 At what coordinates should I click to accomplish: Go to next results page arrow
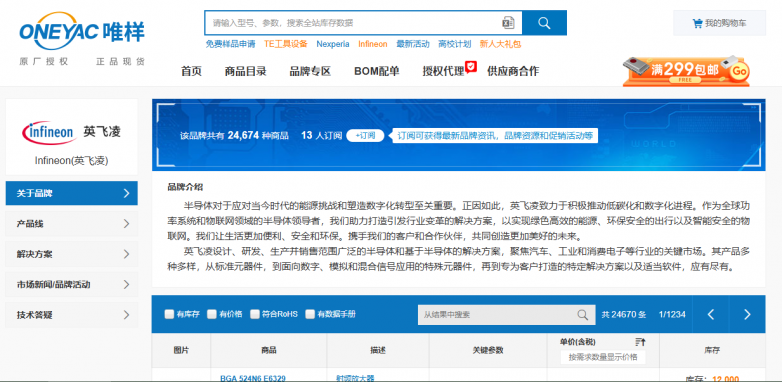(747, 314)
